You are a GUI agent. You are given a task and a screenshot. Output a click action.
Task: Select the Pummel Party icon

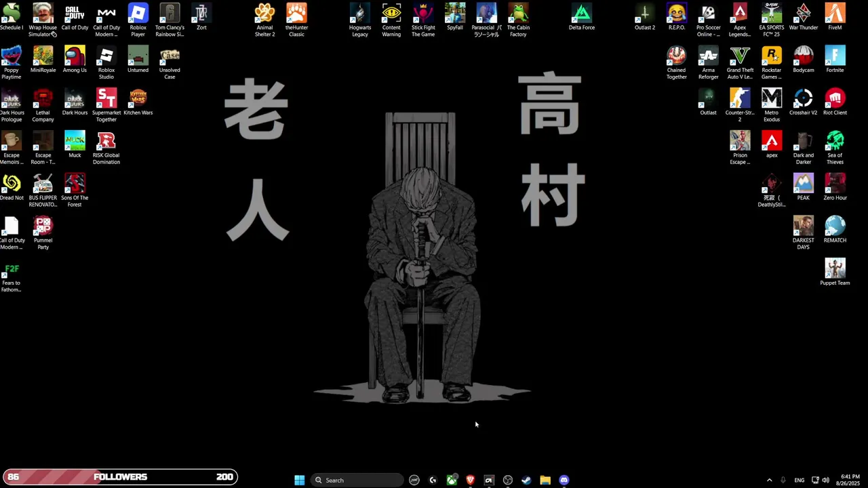click(x=43, y=233)
